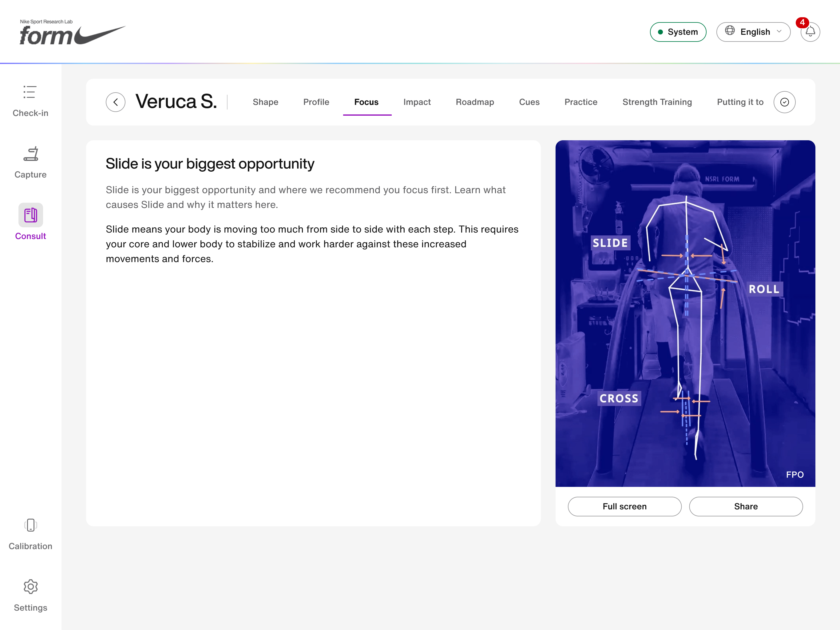Viewport: 840px width, 630px height.
Task: Select the Focus tab
Action: click(367, 102)
